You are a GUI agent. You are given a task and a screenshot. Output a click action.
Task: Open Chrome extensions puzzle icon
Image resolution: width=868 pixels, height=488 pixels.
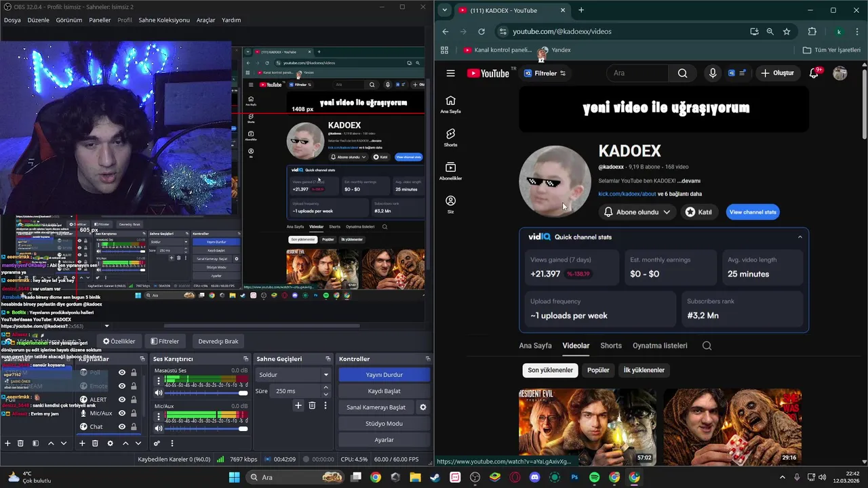point(812,31)
